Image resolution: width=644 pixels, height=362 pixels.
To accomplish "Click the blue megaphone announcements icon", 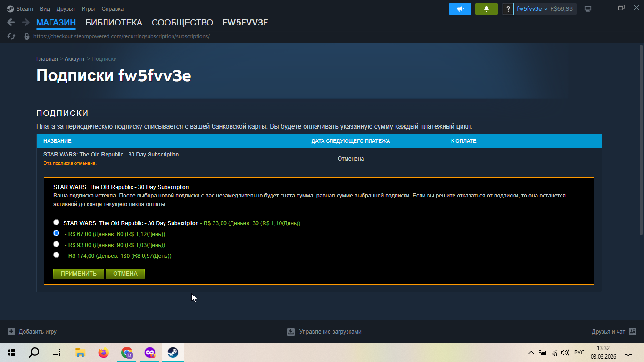I will [x=460, y=9].
